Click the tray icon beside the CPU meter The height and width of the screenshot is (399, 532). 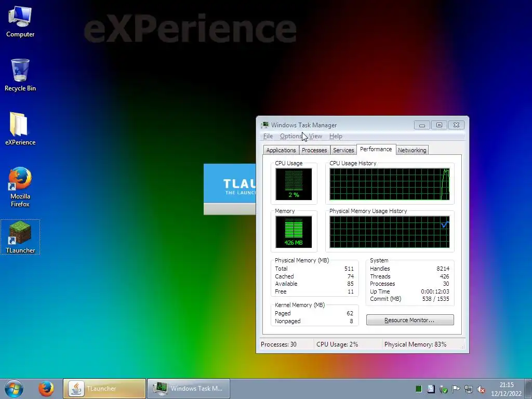(431, 389)
